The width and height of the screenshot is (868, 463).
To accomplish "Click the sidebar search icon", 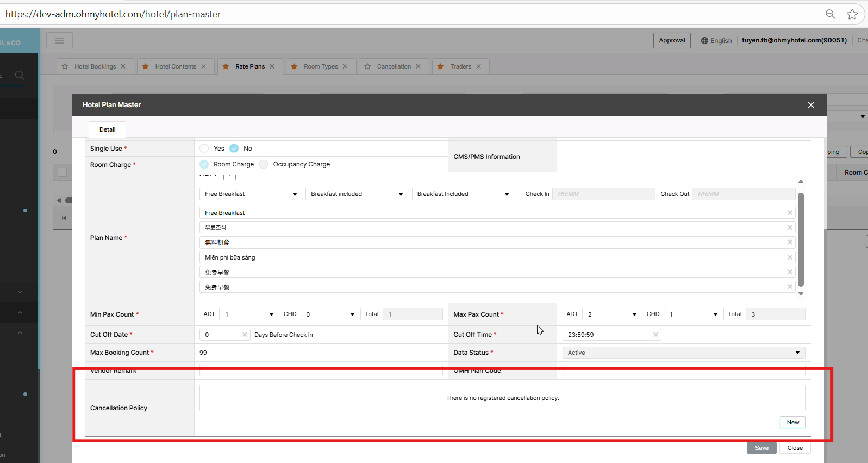I will tap(20, 76).
